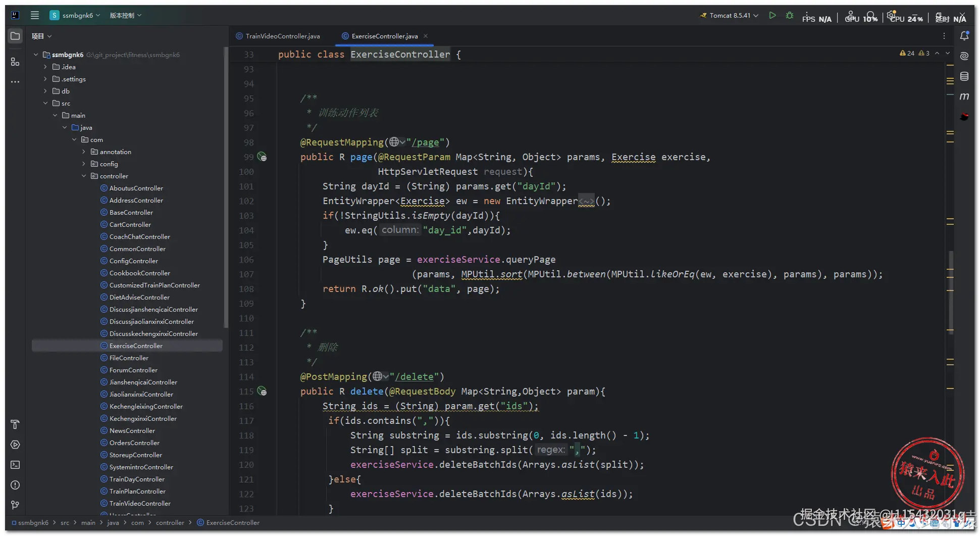Open editor tab options menu
This screenshot has height=536, width=980.
click(x=944, y=36)
